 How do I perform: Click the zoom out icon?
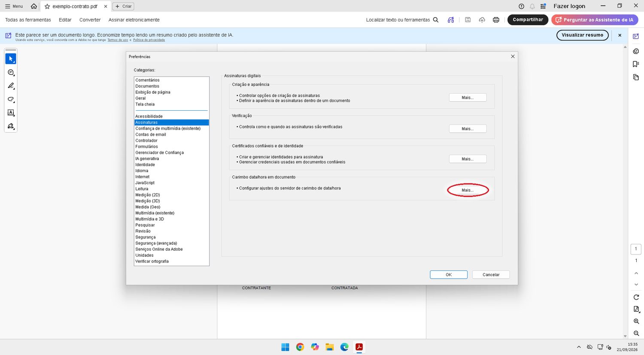coord(636,334)
